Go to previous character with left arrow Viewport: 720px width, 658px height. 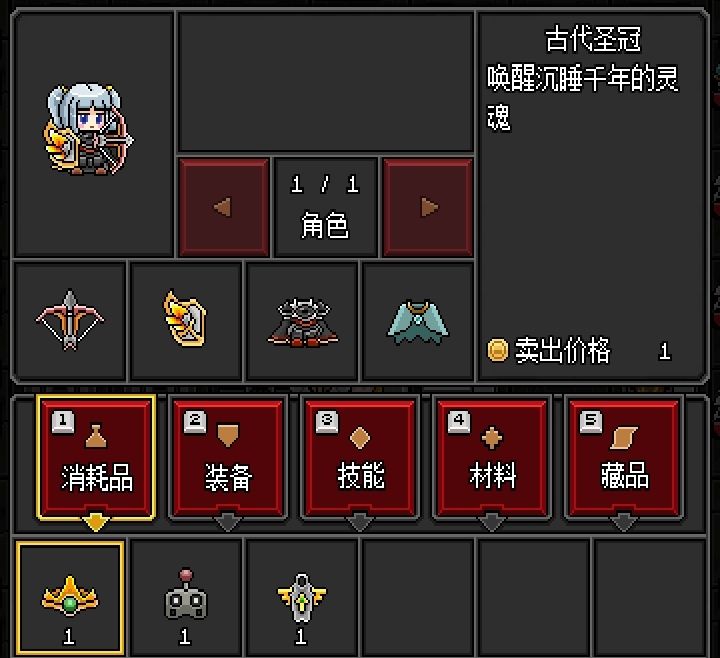pyautogui.click(x=224, y=207)
